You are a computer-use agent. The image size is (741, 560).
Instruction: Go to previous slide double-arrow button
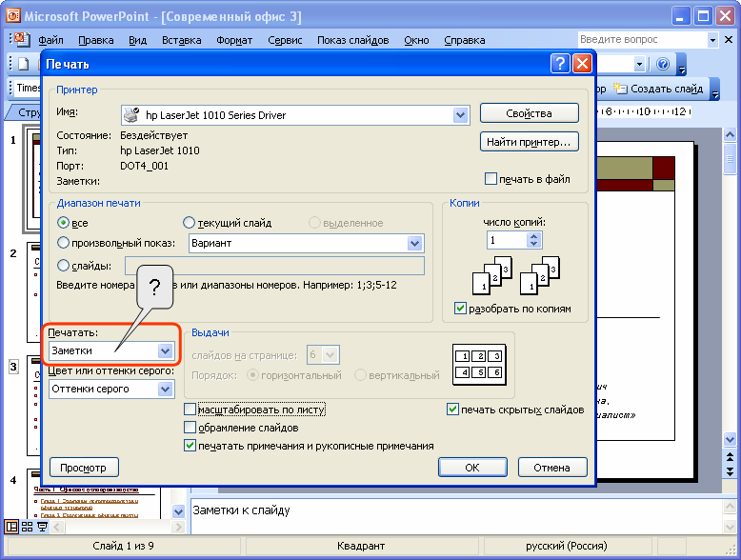click(x=730, y=457)
